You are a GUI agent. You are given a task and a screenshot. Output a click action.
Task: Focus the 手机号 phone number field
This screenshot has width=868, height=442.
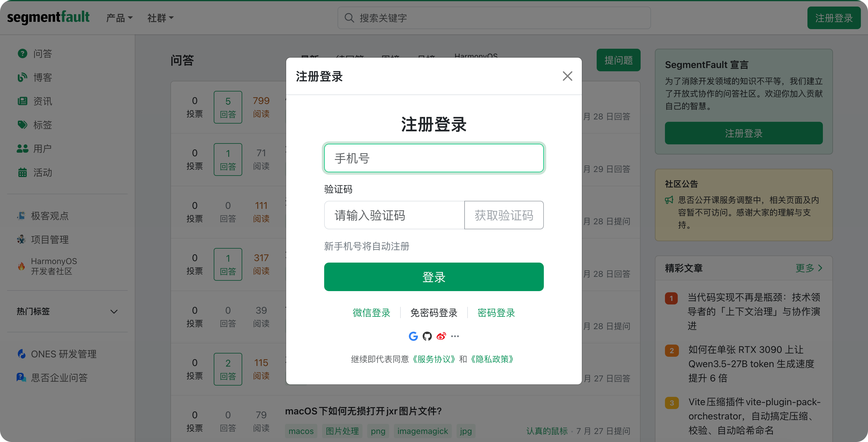coord(434,158)
